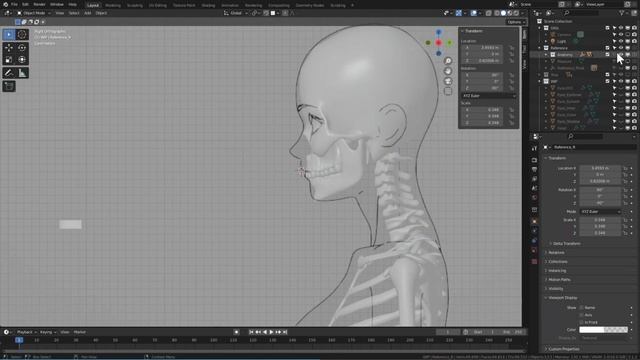Open the Edit menu
The image size is (640, 360).
click(25, 4)
